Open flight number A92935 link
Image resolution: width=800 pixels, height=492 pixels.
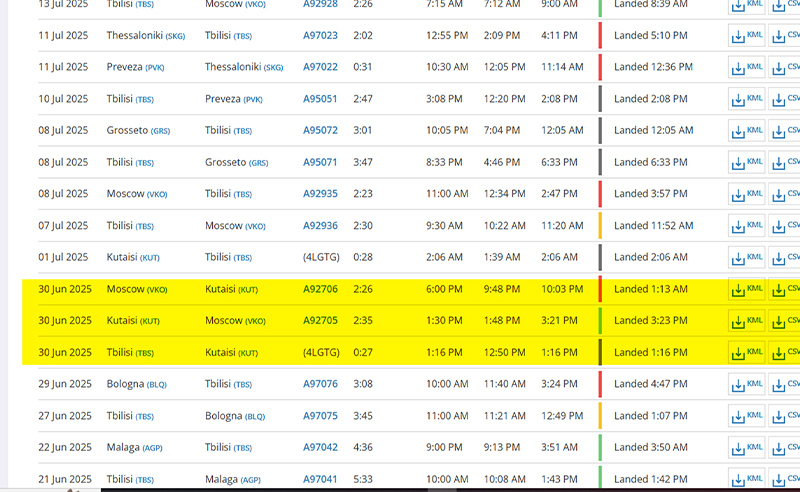coord(320,194)
